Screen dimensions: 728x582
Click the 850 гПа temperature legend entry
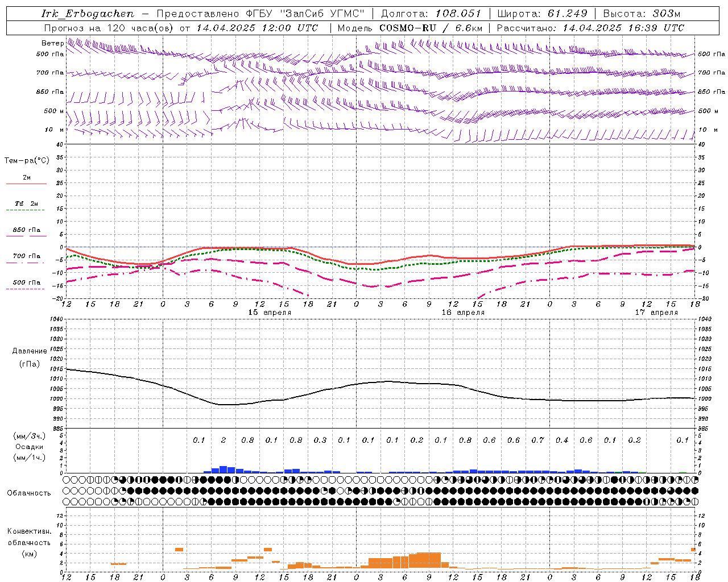pos(27,230)
